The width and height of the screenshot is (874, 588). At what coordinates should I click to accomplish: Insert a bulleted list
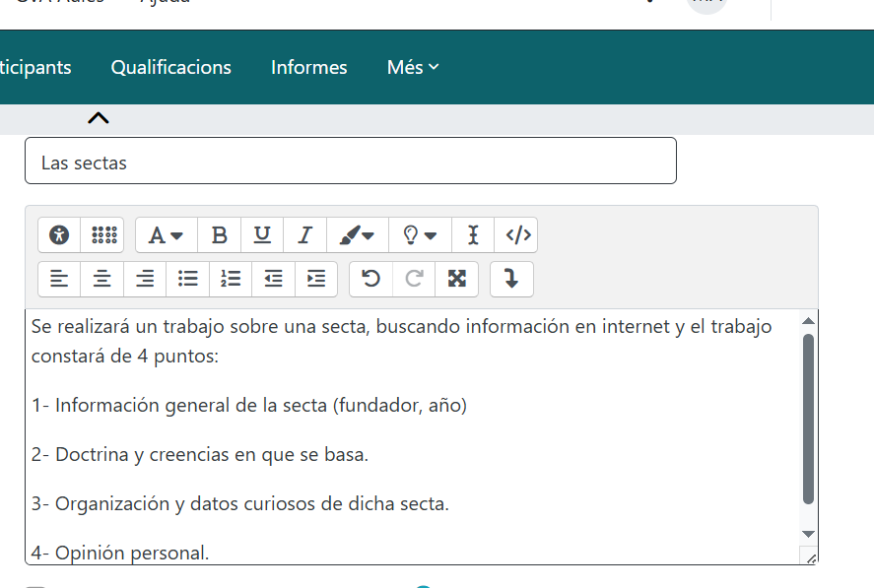click(x=187, y=279)
